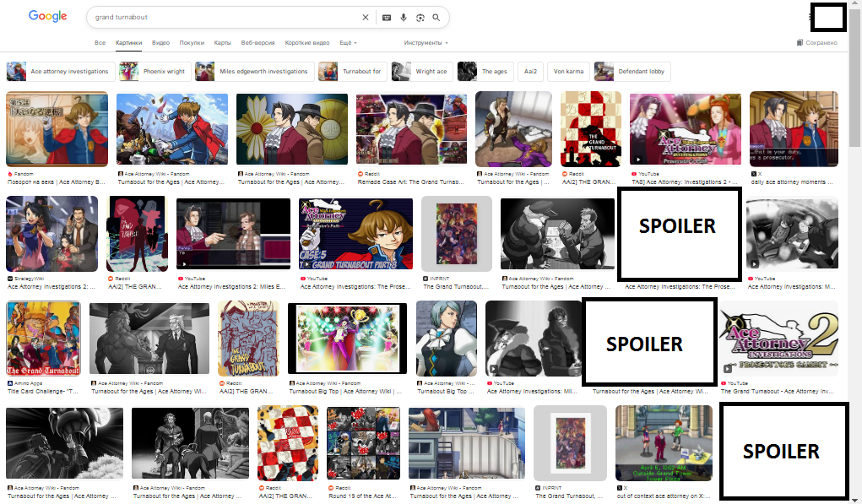Click the page vertical scrollbar

pos(855,77)
